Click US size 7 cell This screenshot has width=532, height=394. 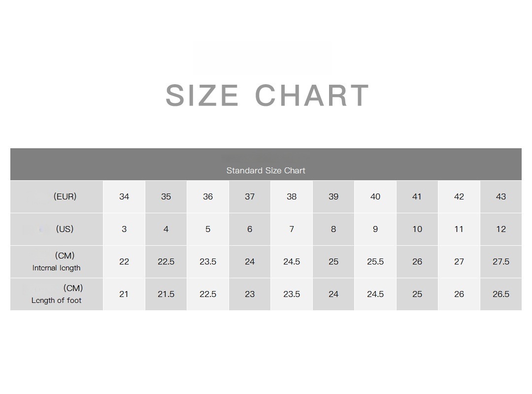coord(292,229)
